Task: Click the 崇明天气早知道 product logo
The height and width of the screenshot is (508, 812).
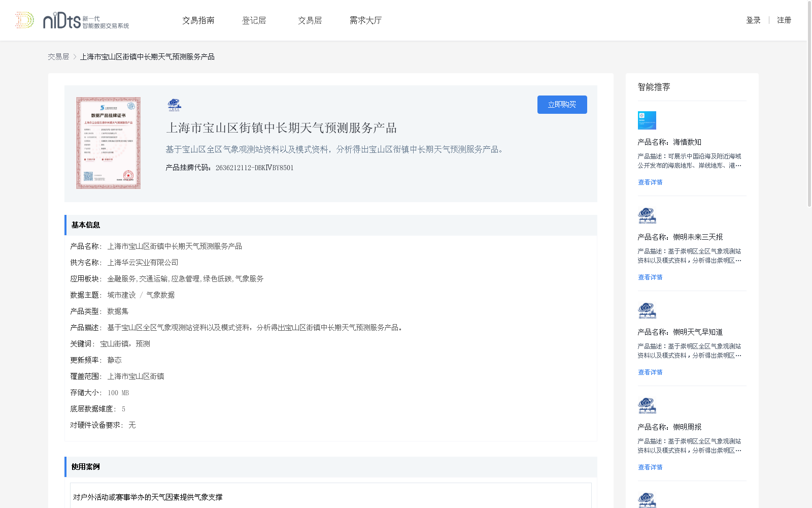Action: (647, 310)
